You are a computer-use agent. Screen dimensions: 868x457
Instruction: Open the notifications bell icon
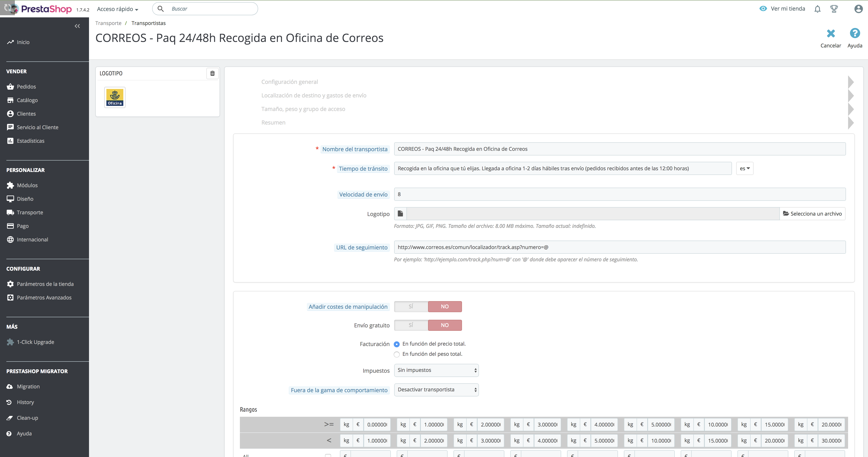817,9
